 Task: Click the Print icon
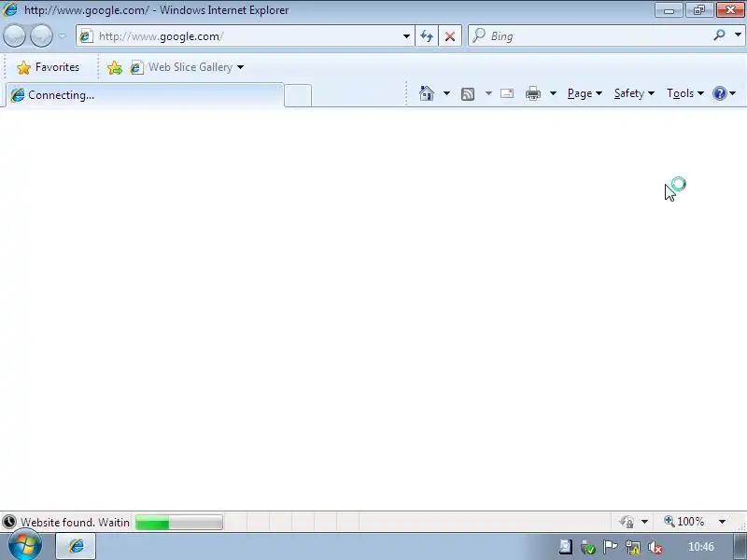532,93
